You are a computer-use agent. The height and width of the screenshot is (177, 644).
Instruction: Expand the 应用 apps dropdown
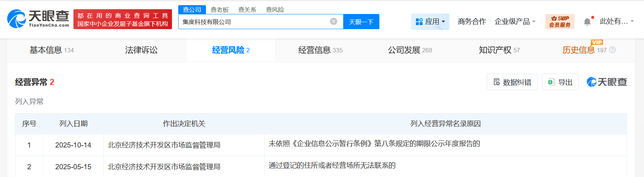(430, 22)
